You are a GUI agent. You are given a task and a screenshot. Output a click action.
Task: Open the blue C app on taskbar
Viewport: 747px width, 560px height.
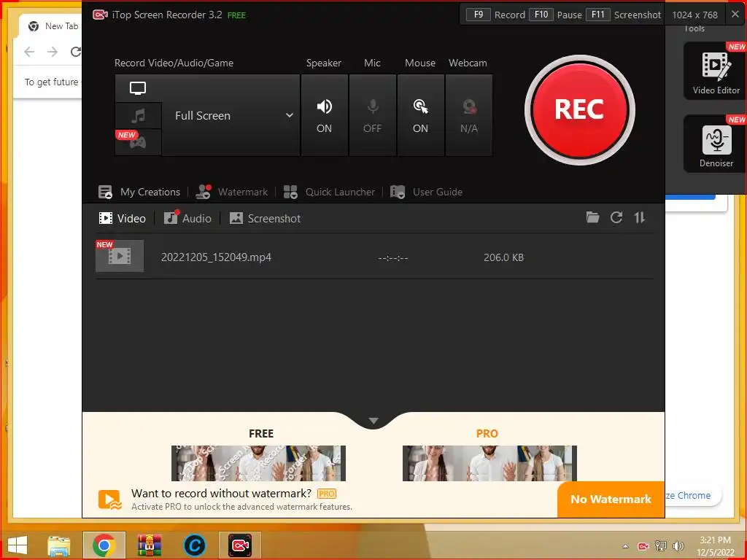[194, 545]
